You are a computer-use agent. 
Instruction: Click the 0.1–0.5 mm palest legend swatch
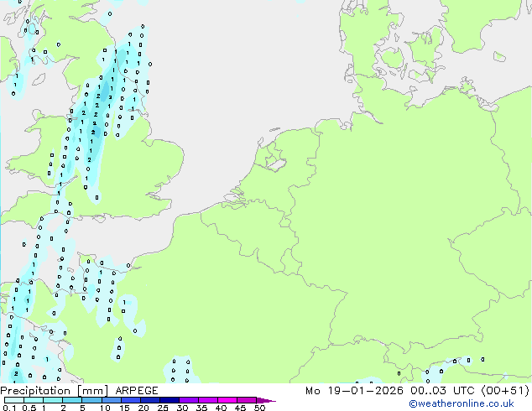point(14,400)
